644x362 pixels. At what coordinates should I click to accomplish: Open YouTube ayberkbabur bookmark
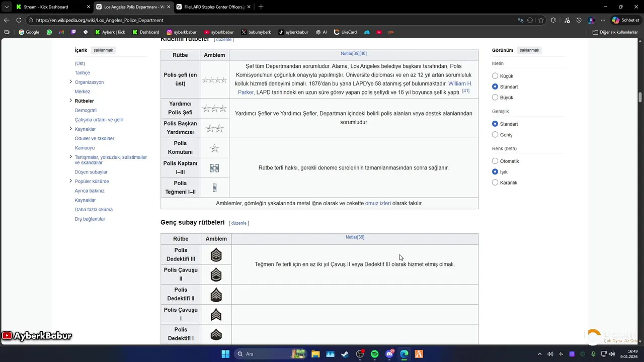(x=219, y=32)
